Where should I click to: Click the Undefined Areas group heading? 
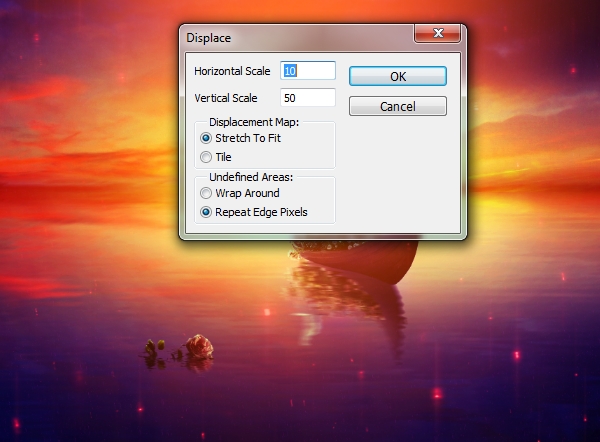click(x=251, y=177)
